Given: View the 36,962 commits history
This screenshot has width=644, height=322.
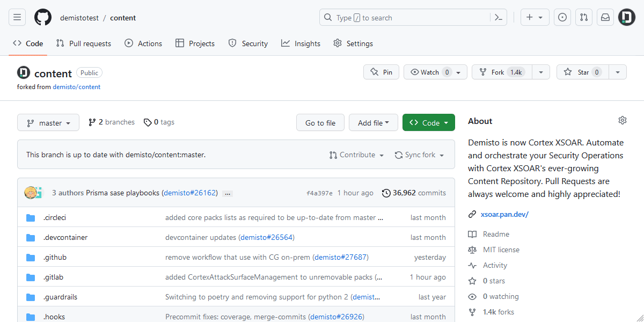Looking at the screenshot, I should 414,193.
